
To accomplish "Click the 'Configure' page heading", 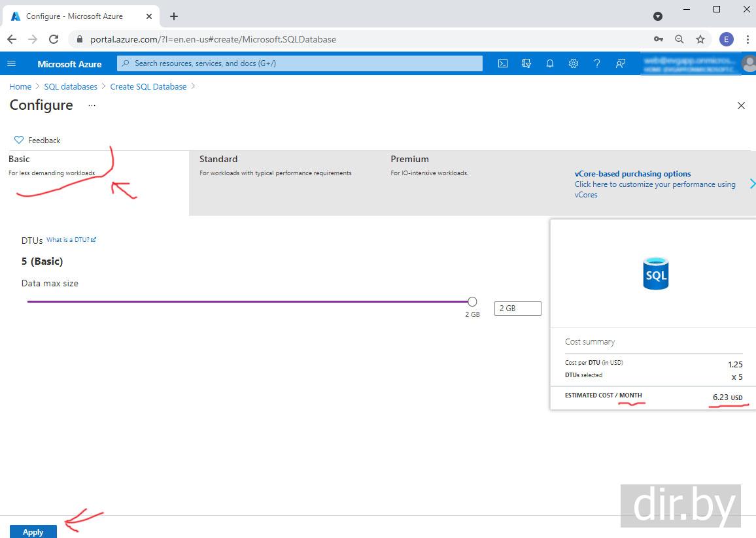I will coord(41,105).
